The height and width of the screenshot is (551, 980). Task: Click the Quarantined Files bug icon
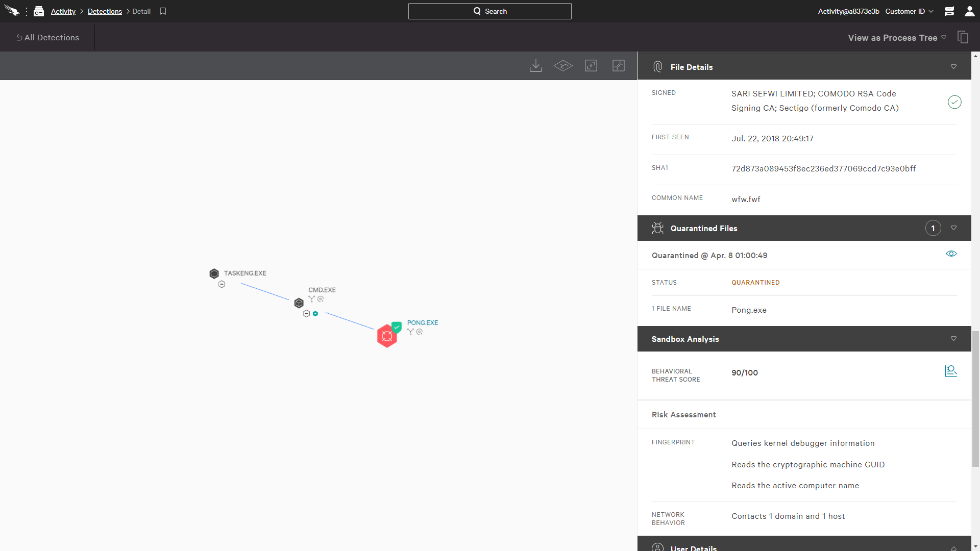658,228
